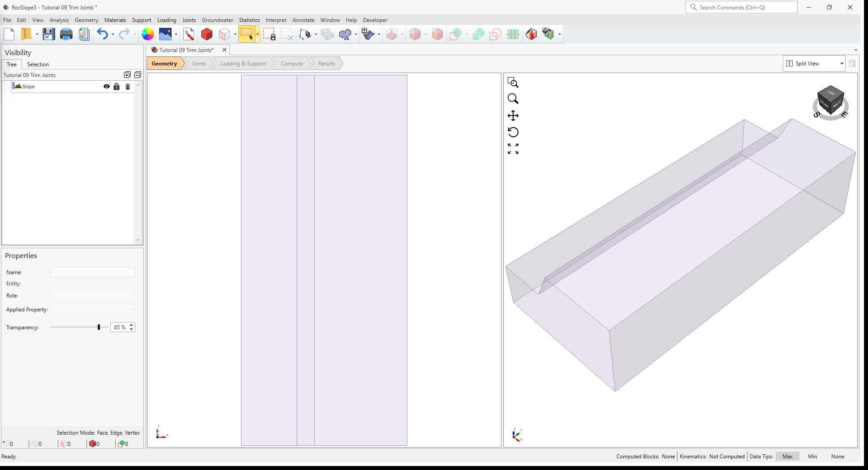Click the import surface geometry icon

(368, 34)
